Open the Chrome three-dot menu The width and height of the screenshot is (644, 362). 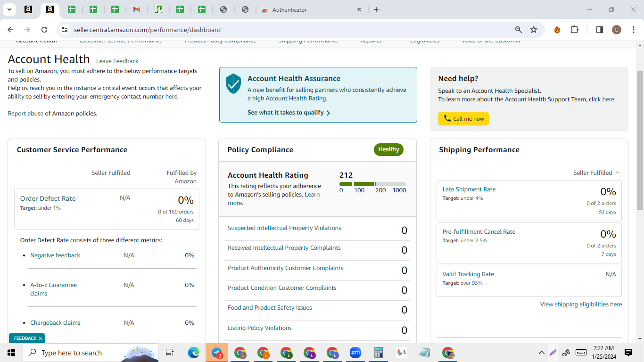coord(634,30)
